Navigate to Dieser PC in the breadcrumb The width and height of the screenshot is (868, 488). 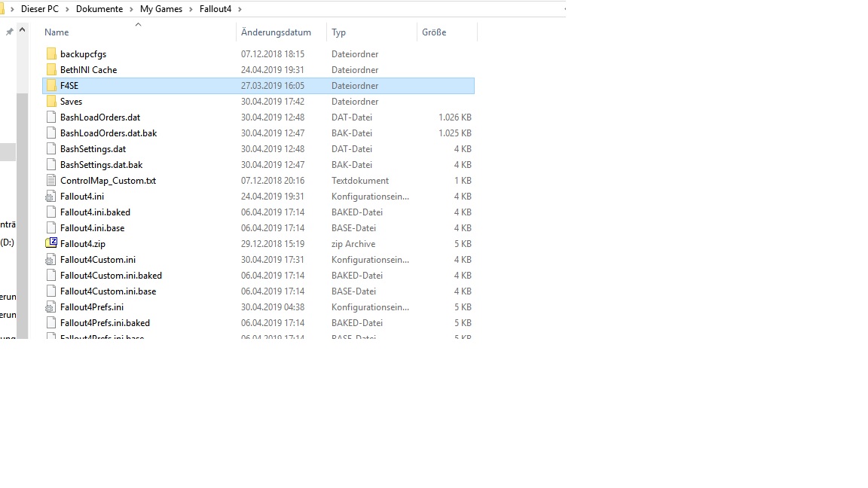tap(39, 9)
